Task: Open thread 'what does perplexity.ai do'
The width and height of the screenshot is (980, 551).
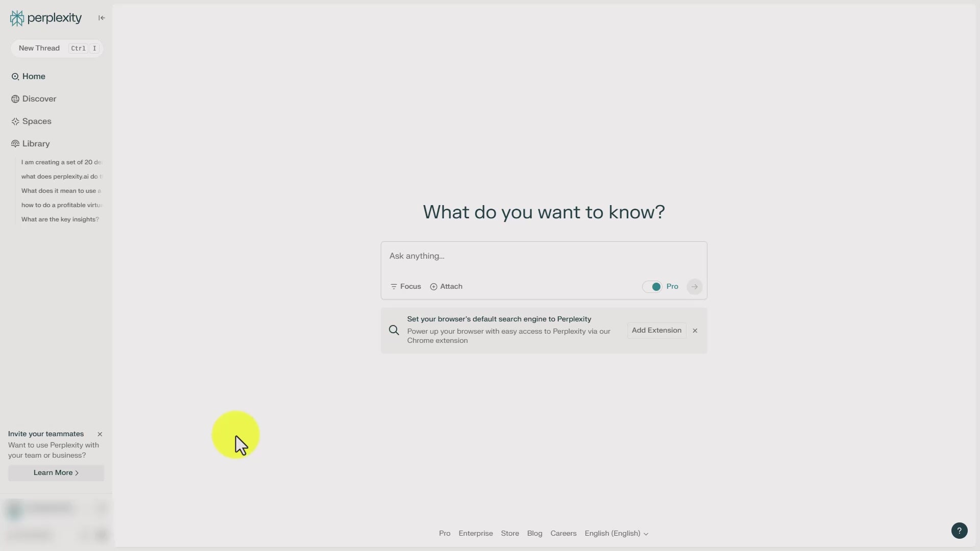Action: (x=62, y=177)
